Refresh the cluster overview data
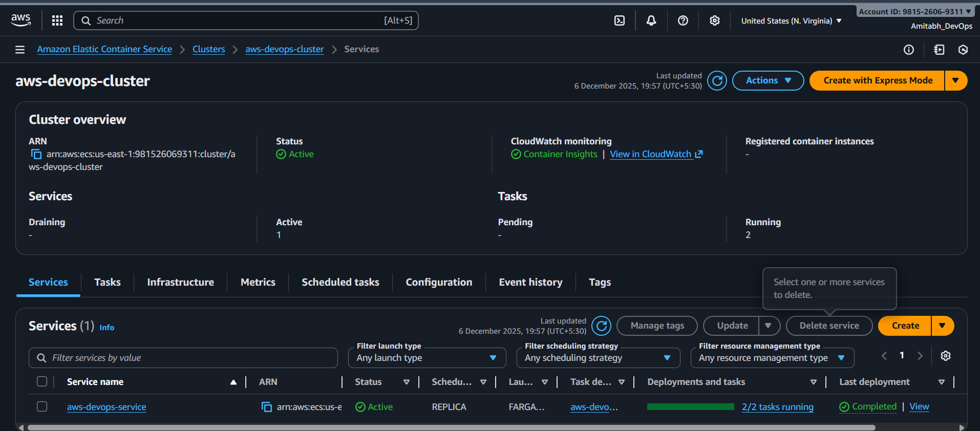The image size is (980, 431). 717,81
